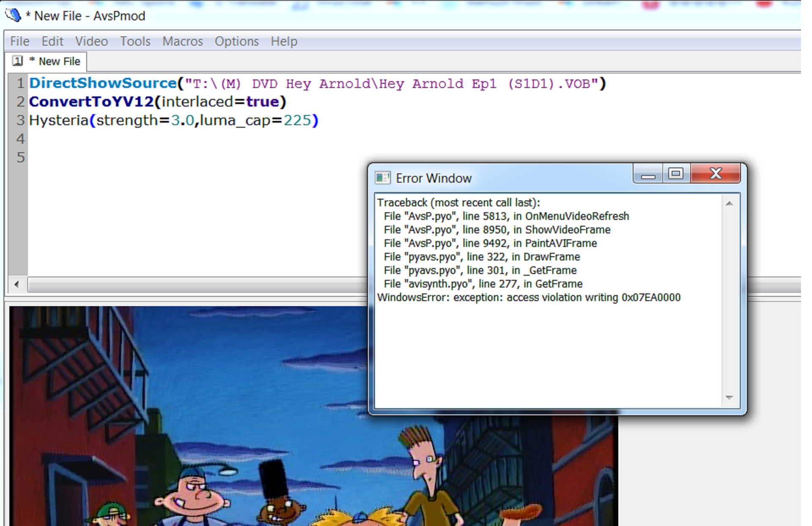Click the Error Window title icon
The height and width of the screenshot is (526, 812).
coord(382,178)
